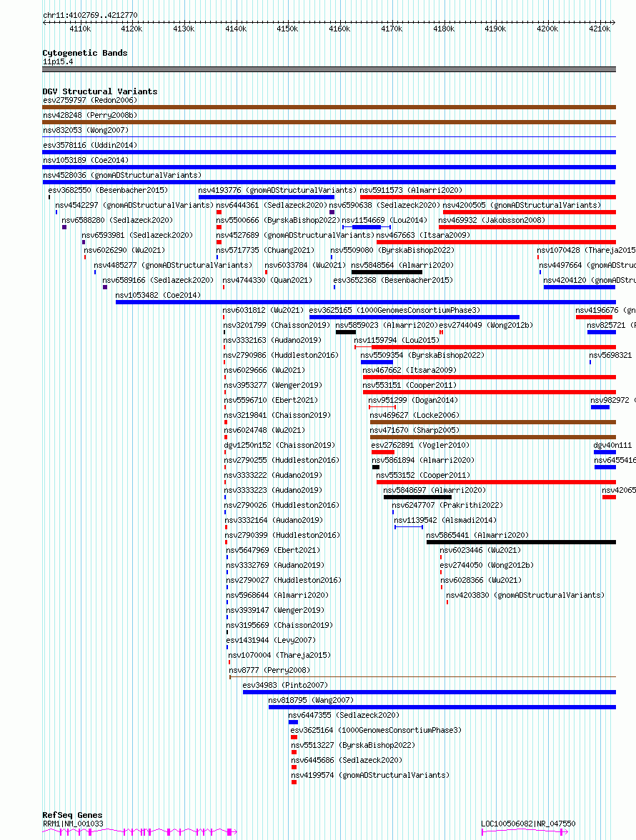The height and width of the screenshot is (840, 636).
Task: Click nsv5848564 (Almarri2020) black bar
Action: 387,272
